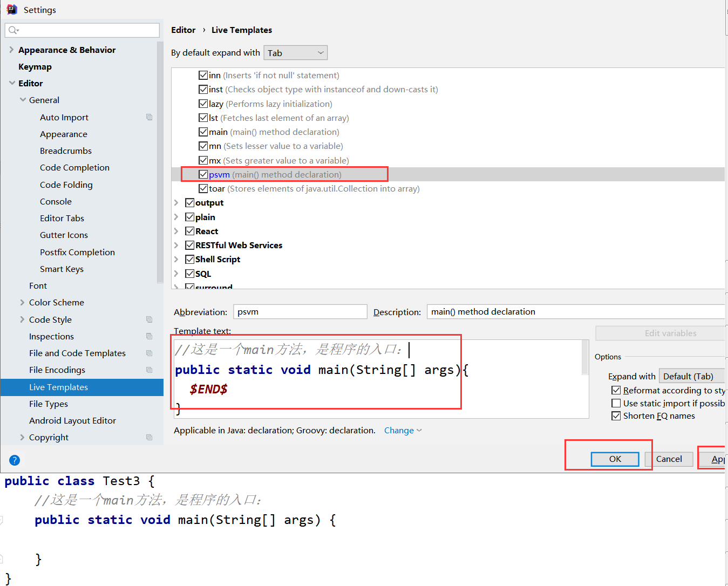Open Smart Keys settings

[x=62, y=269]
